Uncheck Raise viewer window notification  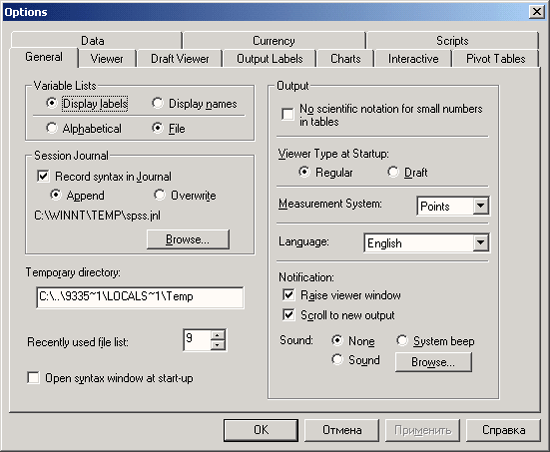click(x=288, y=295)
